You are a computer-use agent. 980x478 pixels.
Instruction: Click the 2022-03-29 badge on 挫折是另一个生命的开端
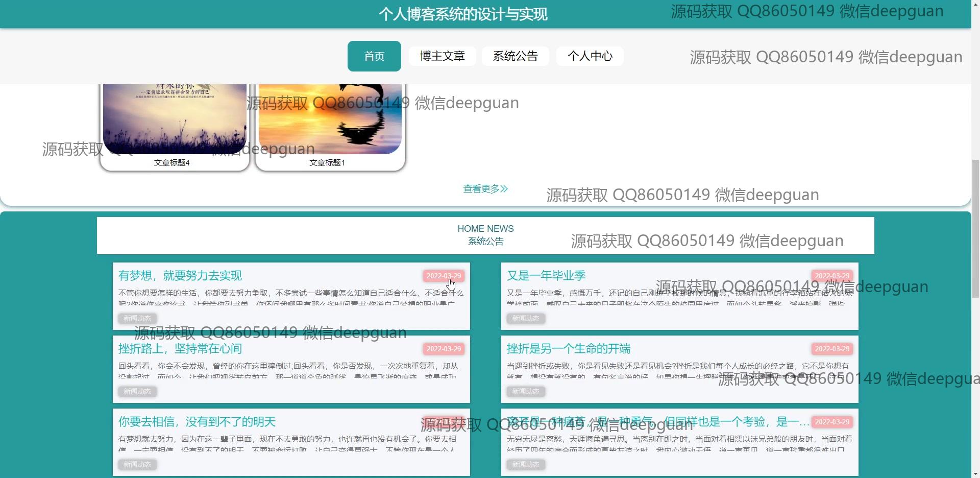[832, 349]
